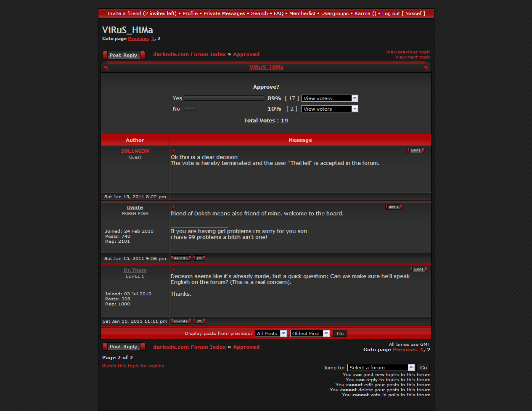This screenshot has width=532, height=411.
Task: Open Dante's Profile button icon
Action: click(x=181, y=258)
